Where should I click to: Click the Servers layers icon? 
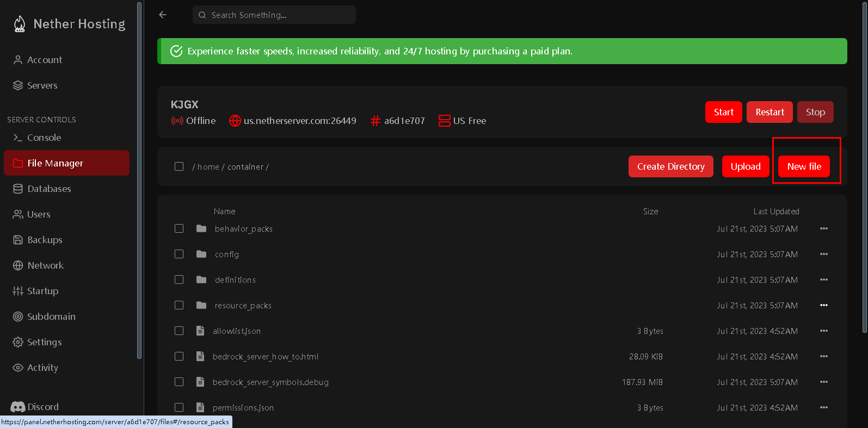18,85
